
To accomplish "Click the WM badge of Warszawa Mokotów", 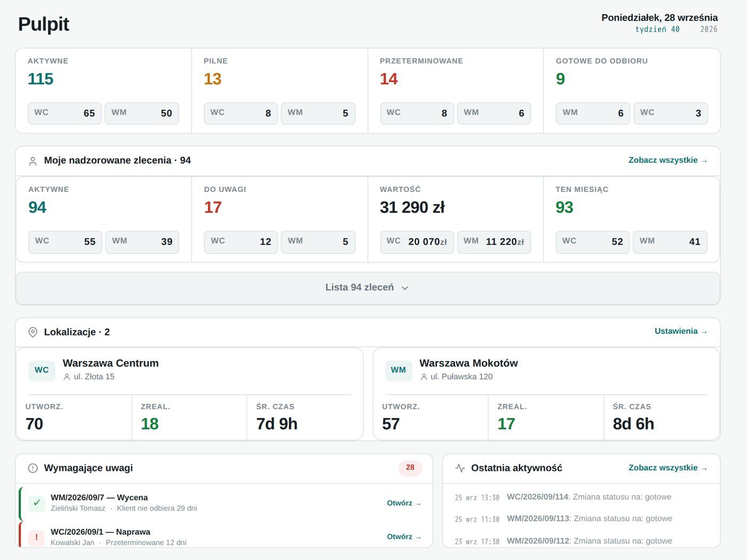I will pyautogui.click(x=399, y=370).
